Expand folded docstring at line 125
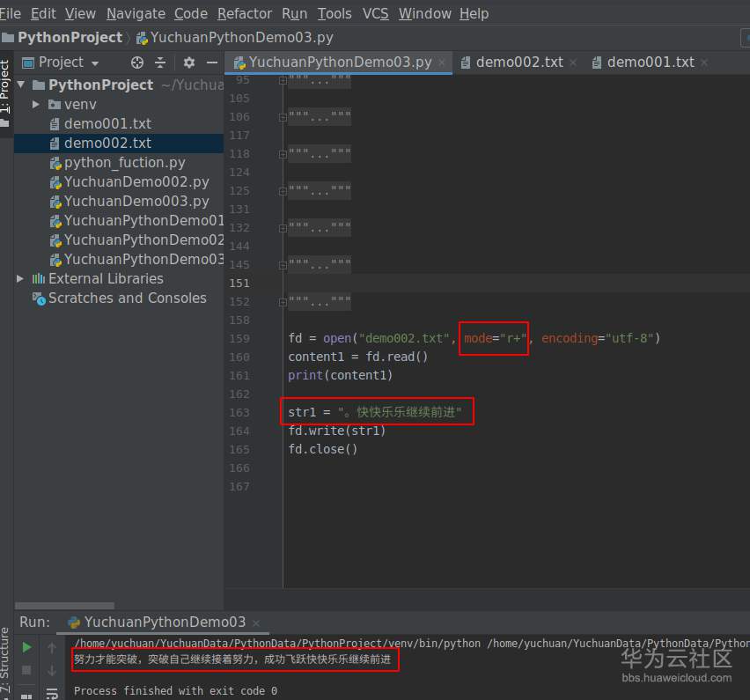The image size is (750, 700). [283, 191]
